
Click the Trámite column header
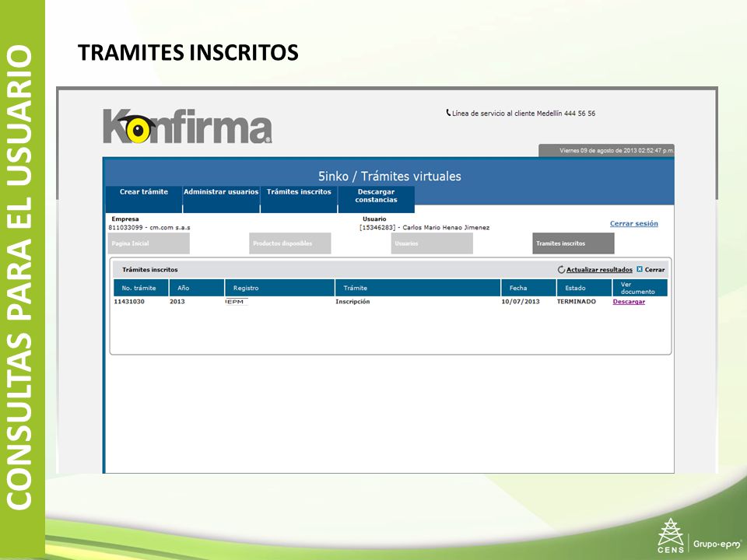point(418,288)
